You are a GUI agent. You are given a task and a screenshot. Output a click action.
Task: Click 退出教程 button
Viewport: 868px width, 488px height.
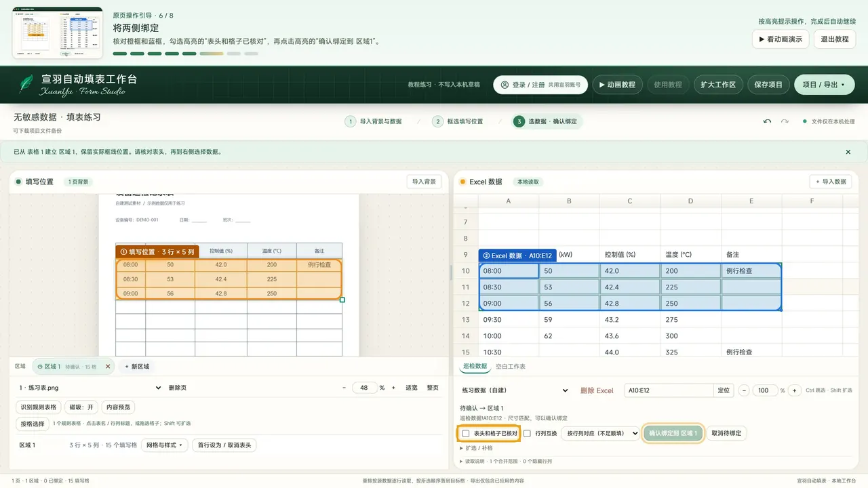835,39
